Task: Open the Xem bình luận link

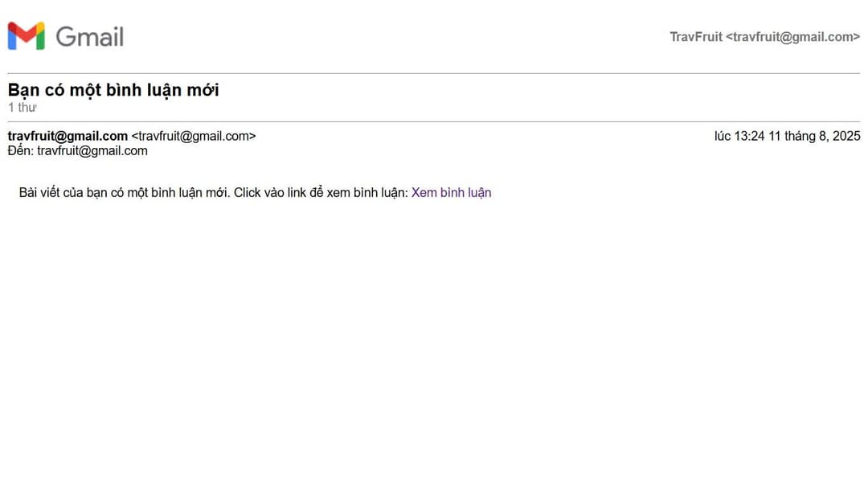Action: 451,192
